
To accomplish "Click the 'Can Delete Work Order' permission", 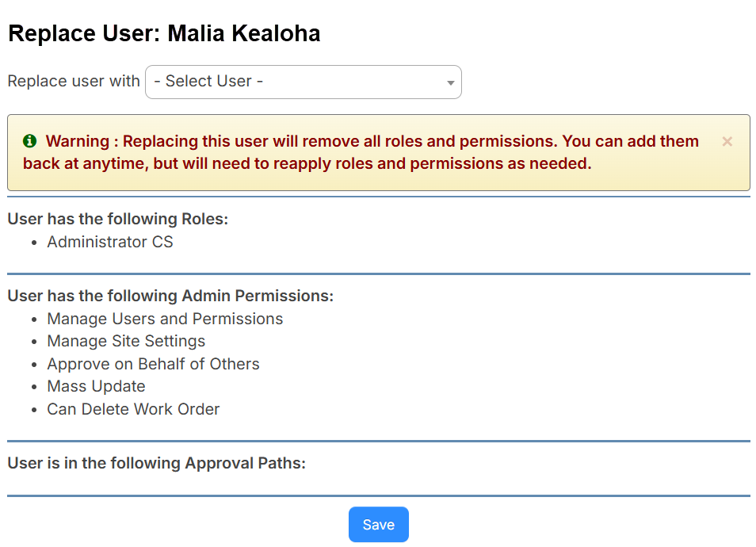I will [x=133, y=409].
